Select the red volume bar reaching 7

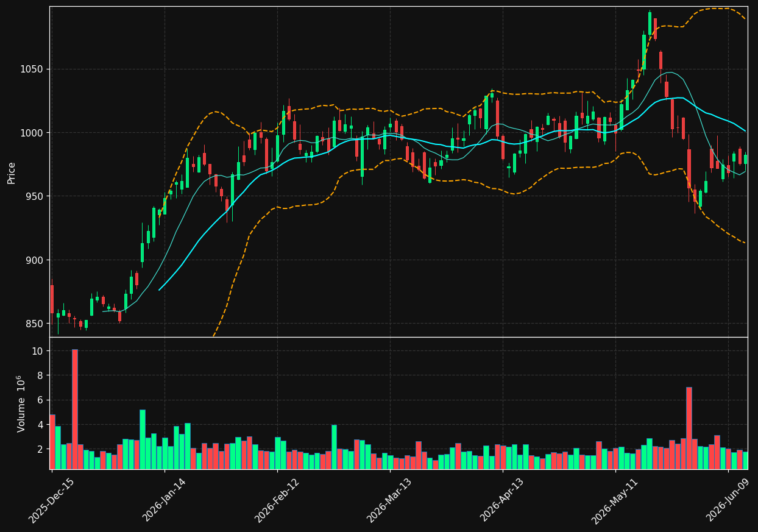(689, 428)
